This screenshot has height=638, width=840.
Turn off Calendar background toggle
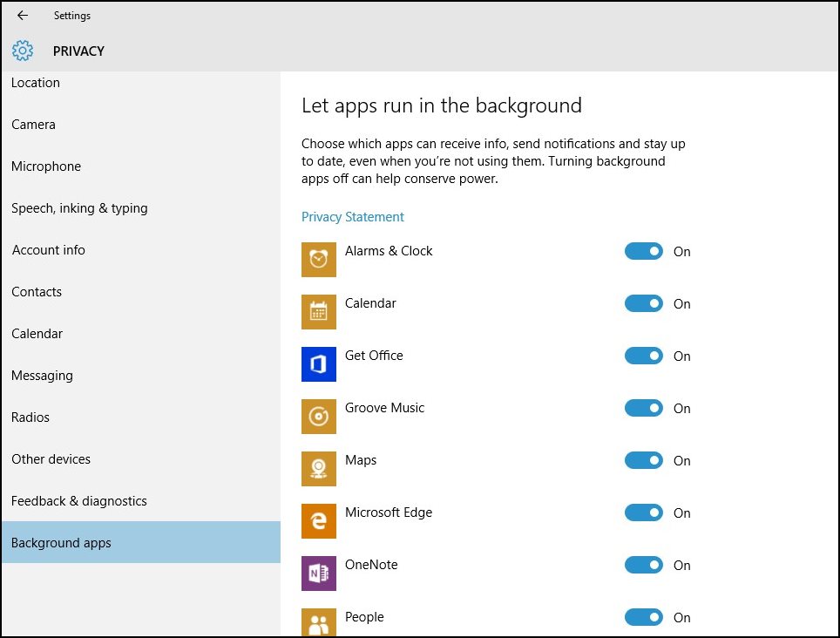(x=643, y=303)
